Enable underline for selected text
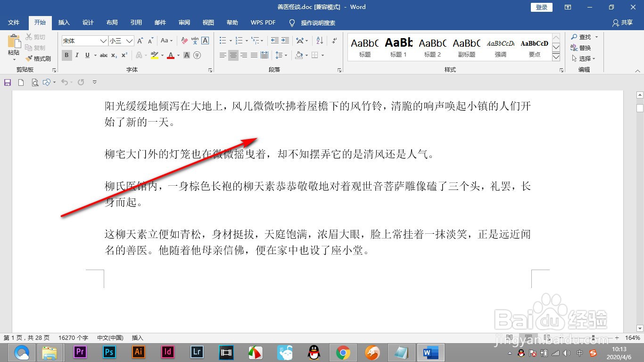The width and height of the screenshot is (644, 362). tap(88, 55)
